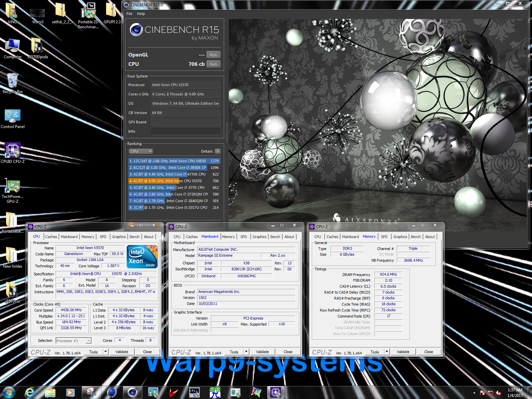532x399 pixels.
Task: Open the GPUPI 2.3 folder
Action: (112, 13)
